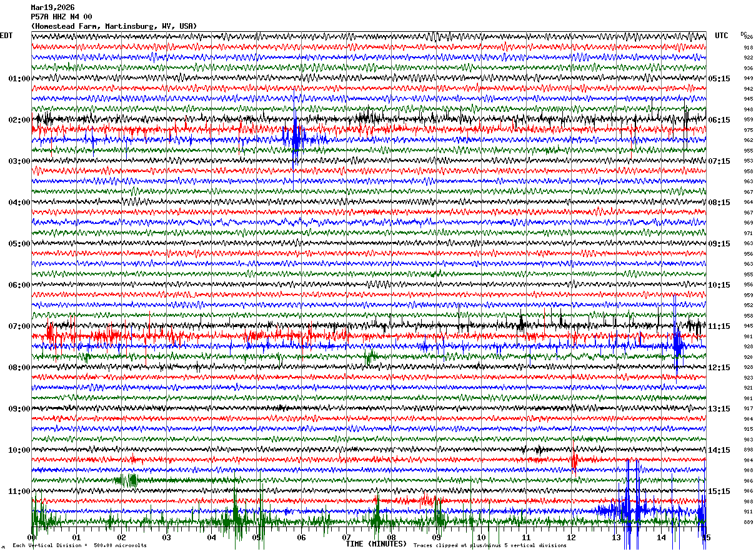The image size is (756, 554).
Task: Select the 11:00 EDT time label
Action: (19, 491)
